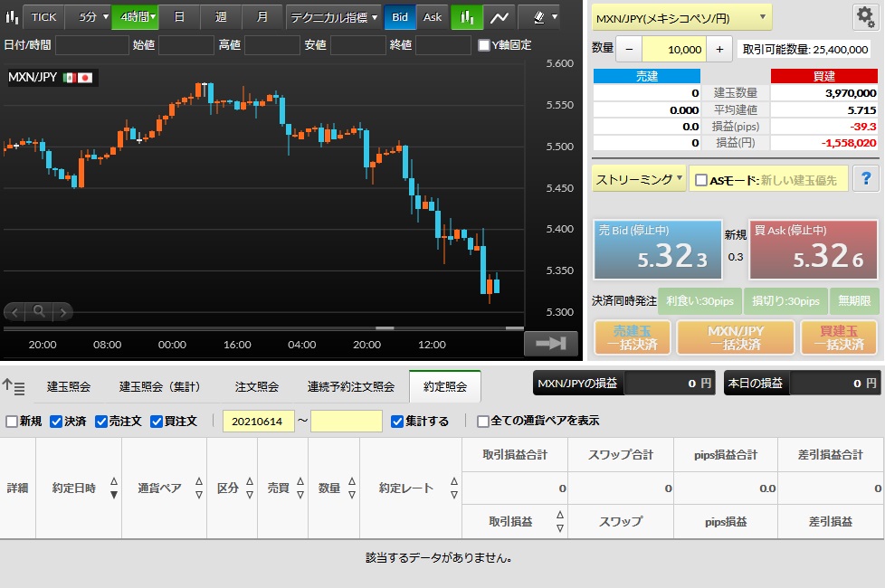The image size is (885, 588).
Task: Uncheck the 買注文 filter checkbox
Action: pyautogui.click(x=157, y=421)
